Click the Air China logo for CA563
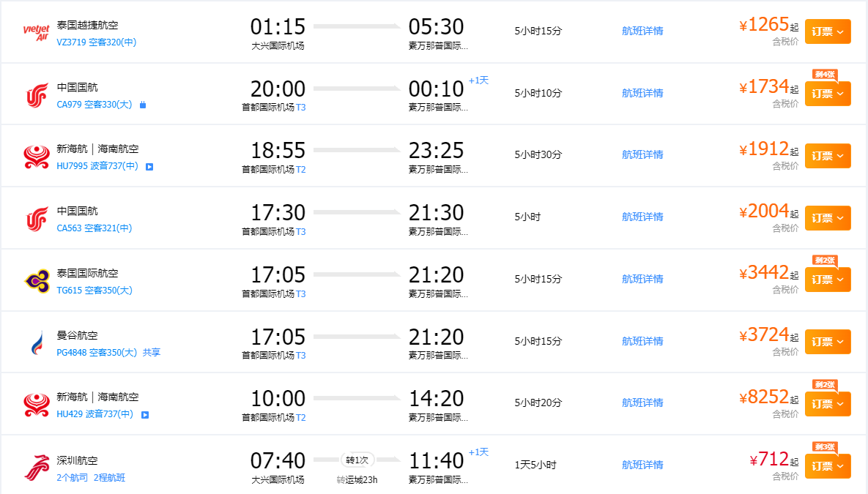This screenshot has height=494, width=868. point(36,218)
